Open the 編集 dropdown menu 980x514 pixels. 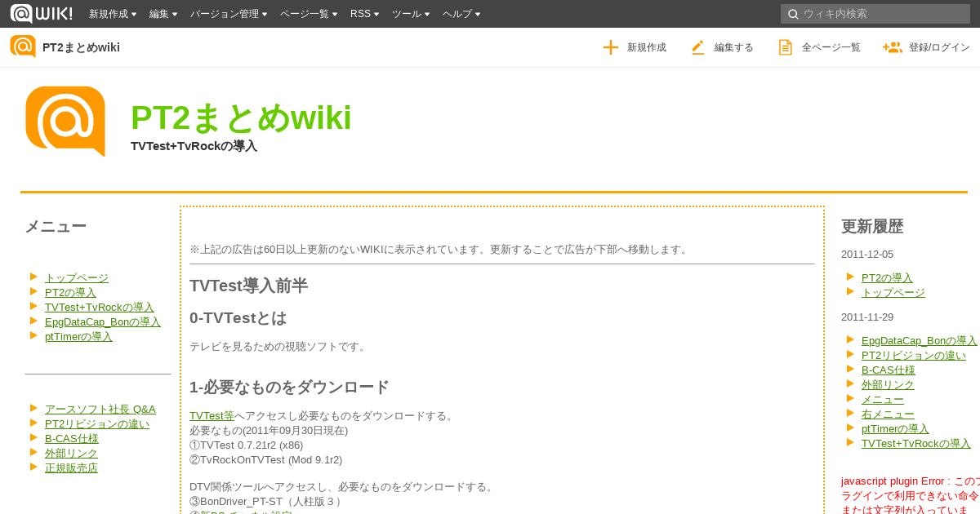click(163, 14)
